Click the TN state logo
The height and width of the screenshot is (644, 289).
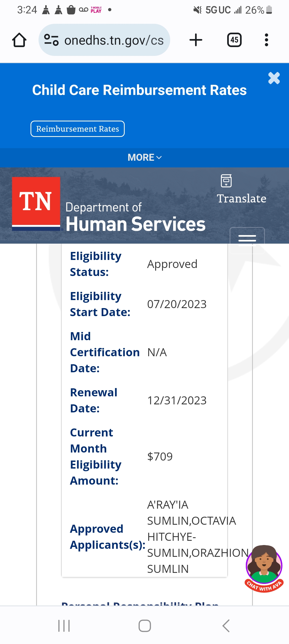coord(36,204)
